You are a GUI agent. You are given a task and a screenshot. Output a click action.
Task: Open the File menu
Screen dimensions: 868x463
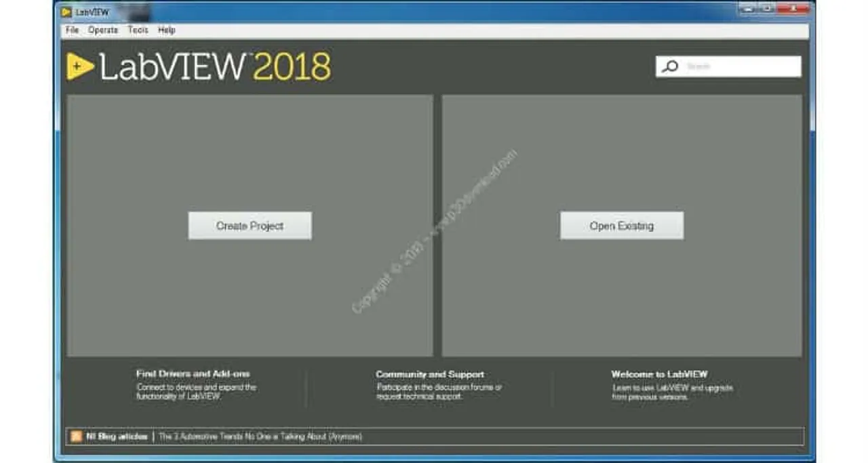[73, 30]
